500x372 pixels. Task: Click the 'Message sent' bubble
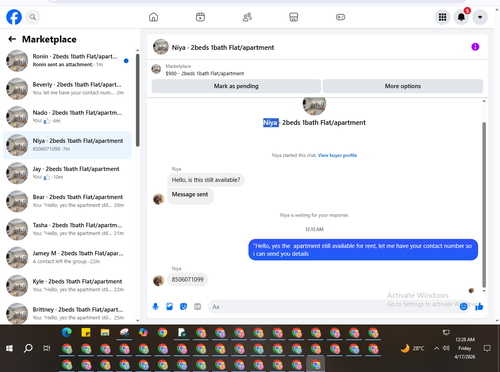click(x=190, y=195)
